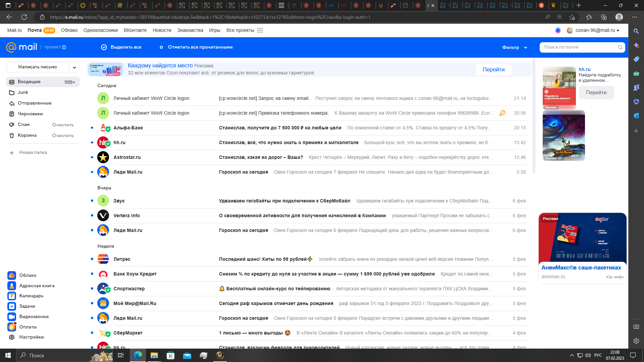Click the Drafts icon (Черновики)

pos(12,114)
